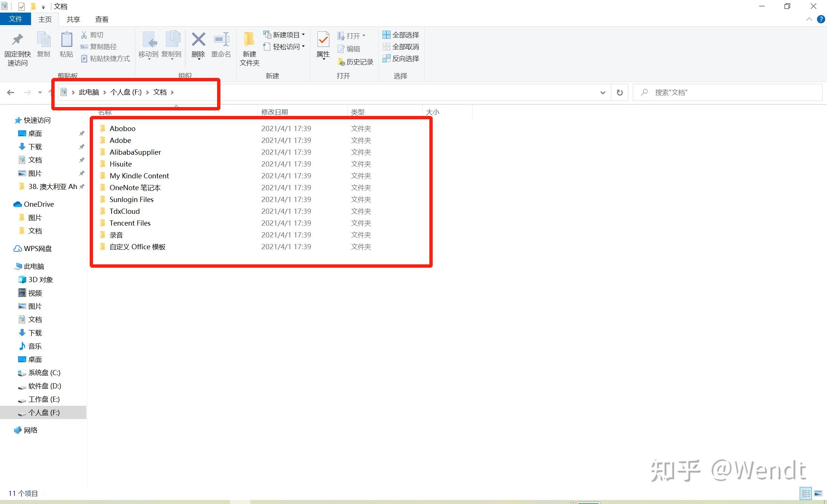
Task: Click Select all (全部选择)
Action: [401, 35]
